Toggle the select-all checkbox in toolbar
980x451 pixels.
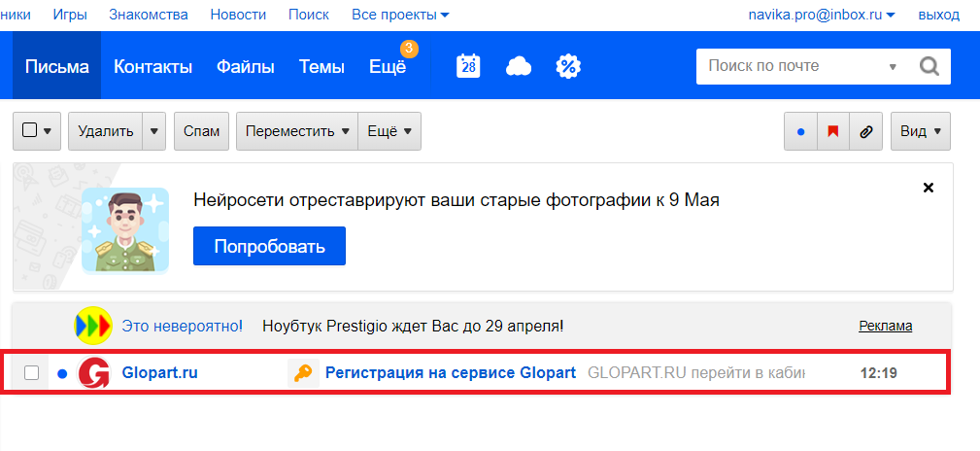tap(29, 131)
